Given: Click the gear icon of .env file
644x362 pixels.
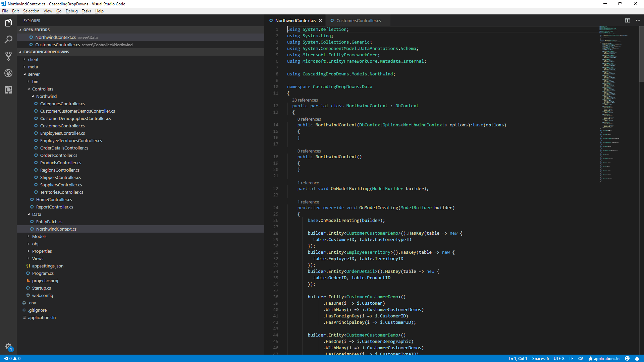Looking at the screenshot, I should click(24, 303).
